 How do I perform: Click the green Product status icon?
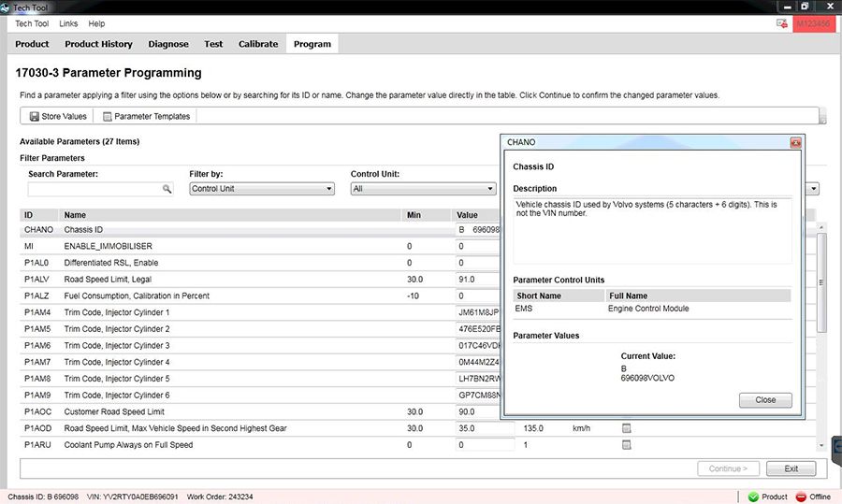(x=753, y=497)
